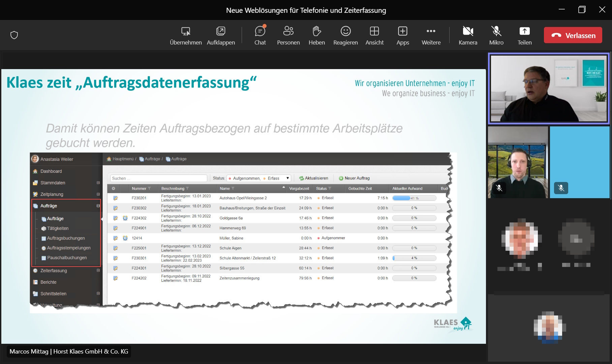This screenshot has height=364, width=612.
Task: Change the layout via Ansicht
Action: (x=374, y=35)
